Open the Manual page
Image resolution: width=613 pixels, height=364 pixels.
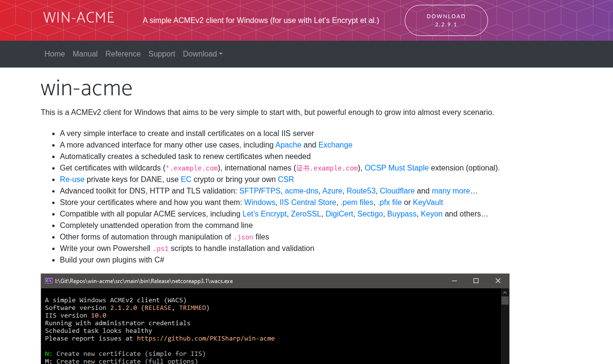pos(85,54)
